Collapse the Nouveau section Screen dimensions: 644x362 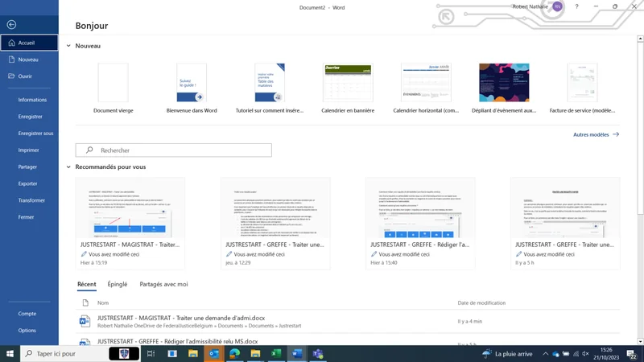point(69,46)
